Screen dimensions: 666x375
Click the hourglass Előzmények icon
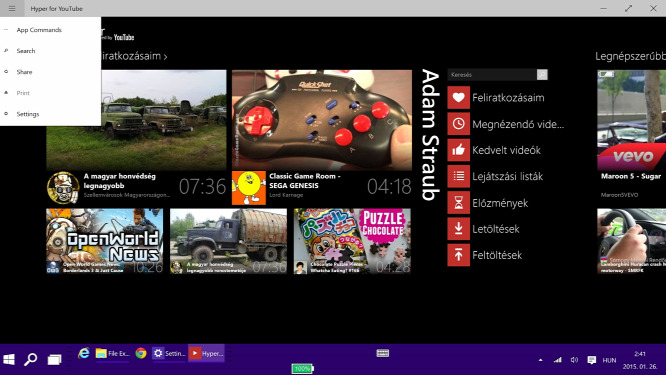click(458, 203)
